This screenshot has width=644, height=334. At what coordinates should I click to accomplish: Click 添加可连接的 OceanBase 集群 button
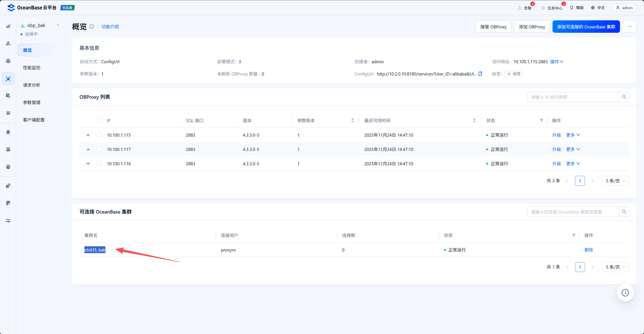click(586, 27)
